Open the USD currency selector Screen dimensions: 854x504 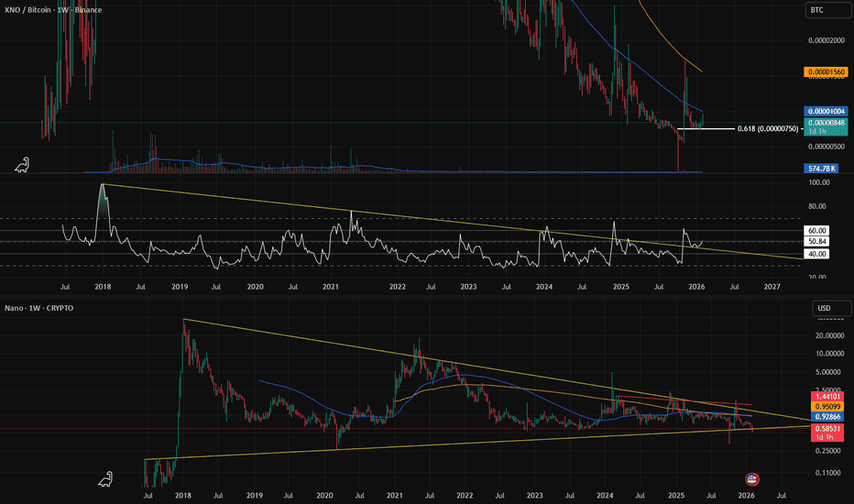(x=832, y=308)
